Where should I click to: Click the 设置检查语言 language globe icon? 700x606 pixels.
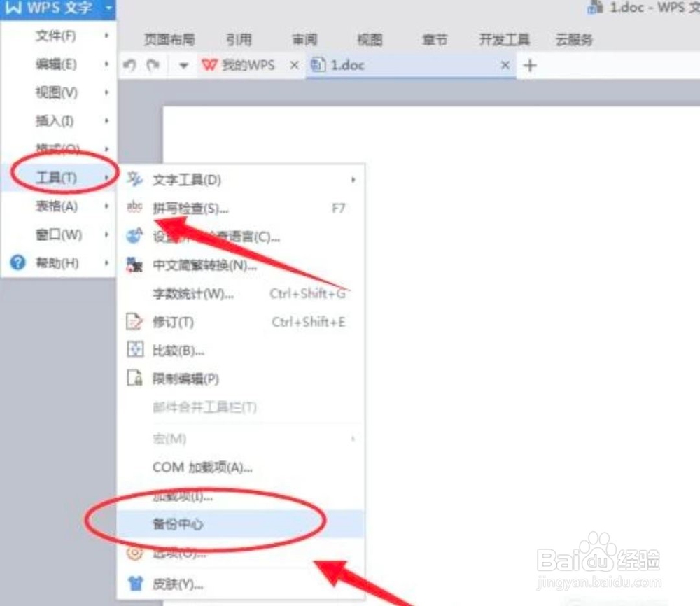(134, 237)
